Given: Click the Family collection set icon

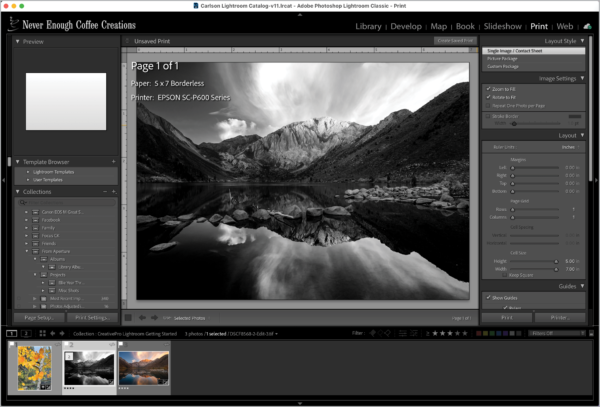Looking at the screenshot, I should 36,228.
